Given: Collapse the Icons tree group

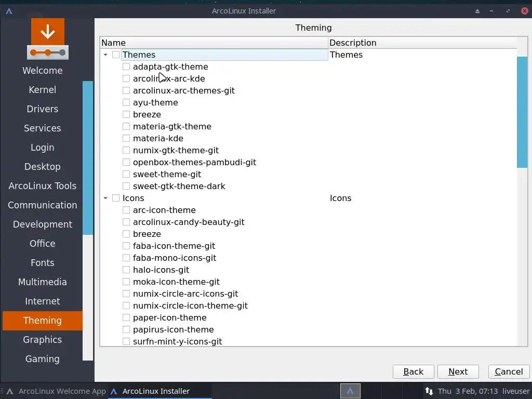Looking at the screenshot, I should 105,198.
